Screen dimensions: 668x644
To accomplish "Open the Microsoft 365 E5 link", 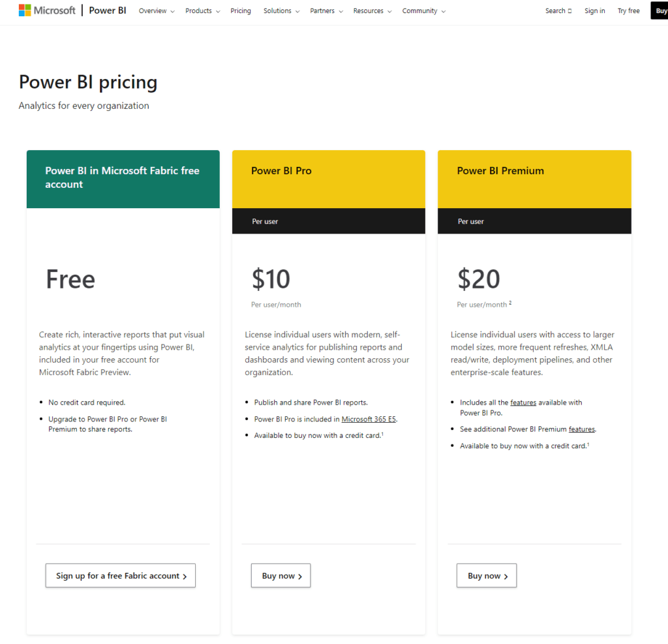I will point(369,420).
